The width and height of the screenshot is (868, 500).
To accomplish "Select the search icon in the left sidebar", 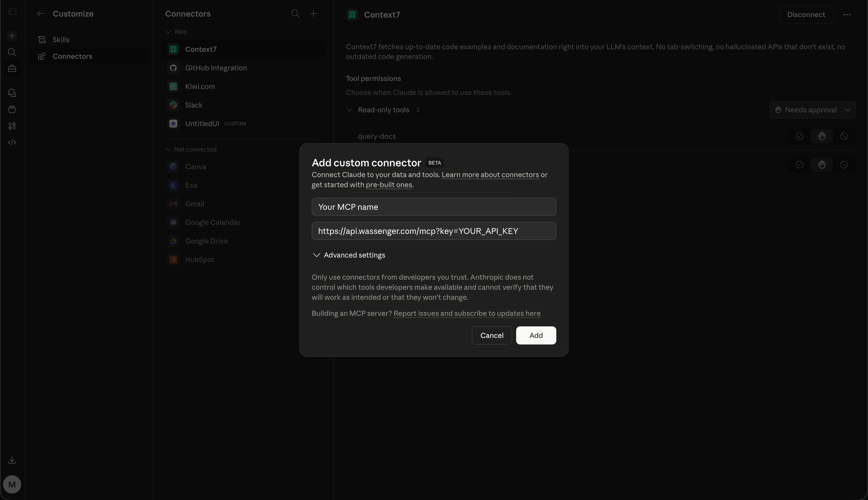I will 12,52.
